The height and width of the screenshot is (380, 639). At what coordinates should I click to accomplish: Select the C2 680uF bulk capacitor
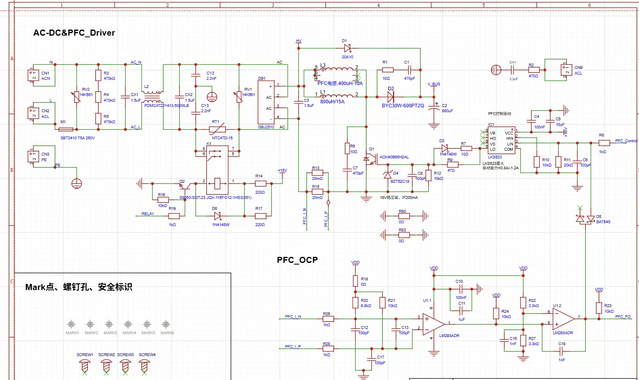434,108
